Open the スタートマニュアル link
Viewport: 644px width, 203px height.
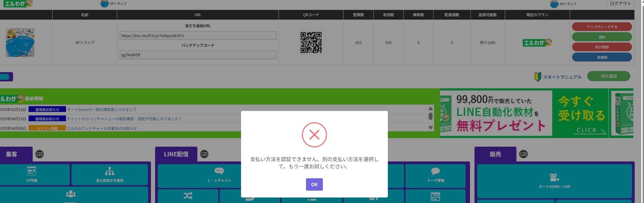click(x=562, y=77)
